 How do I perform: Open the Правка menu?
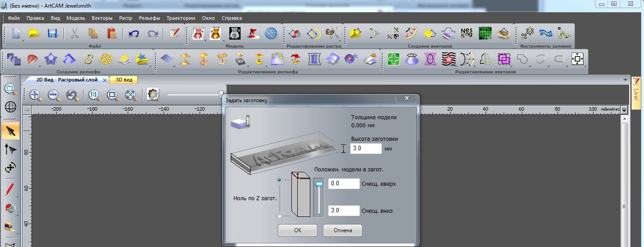(35, 18)
